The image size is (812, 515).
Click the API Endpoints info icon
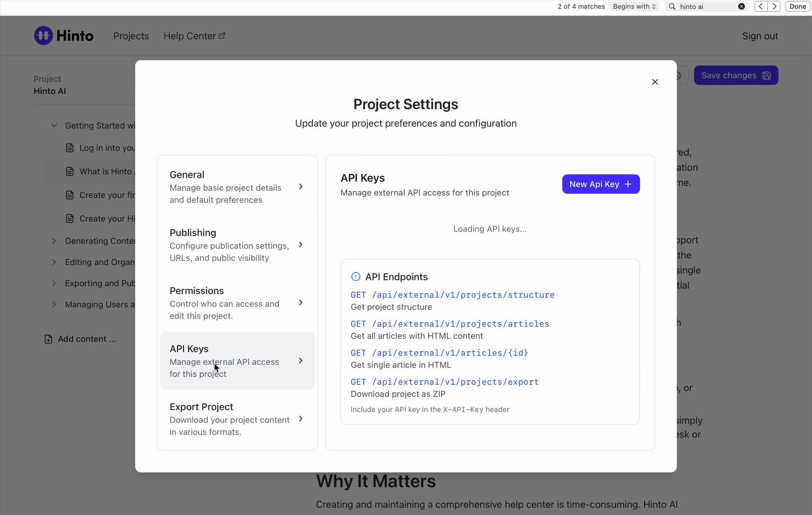coord(356,277)
